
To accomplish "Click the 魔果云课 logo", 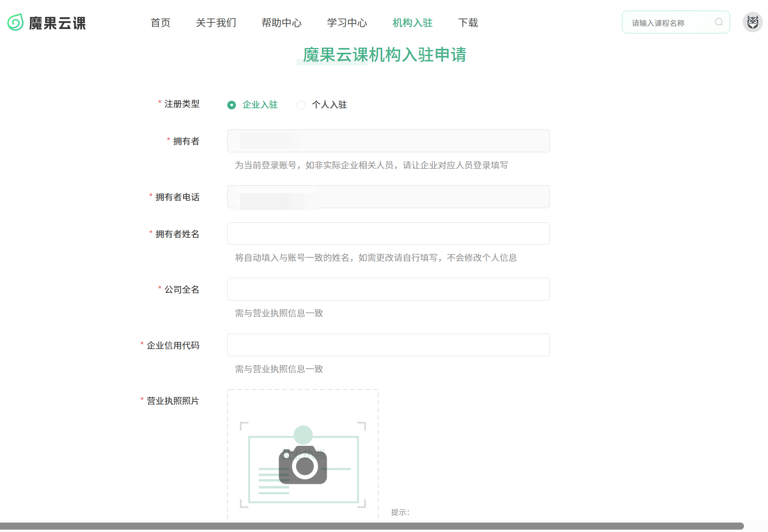I will [46, 22].
